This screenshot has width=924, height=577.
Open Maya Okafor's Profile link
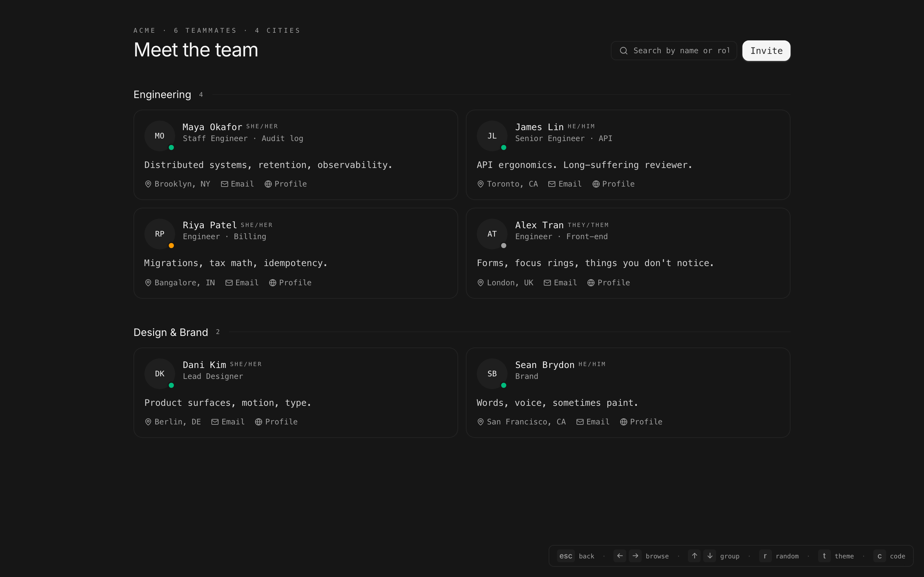click(290, 184)
